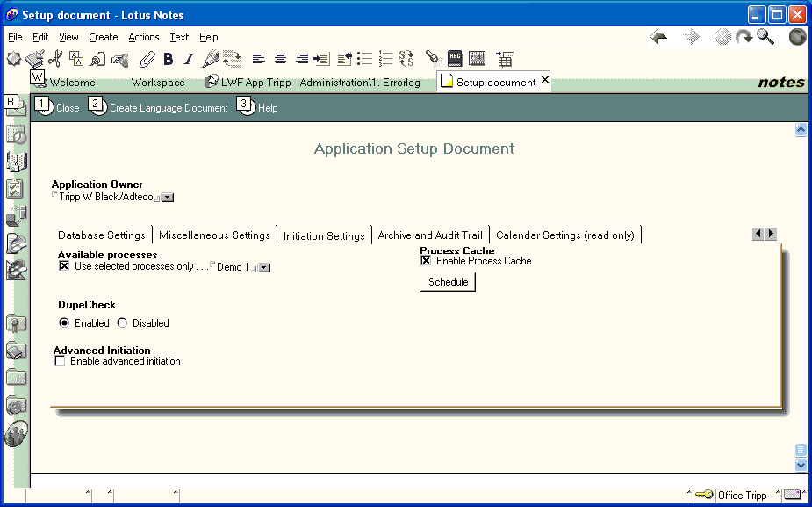Open the Actions menu

pyautogui.click(x=143, y=37)
